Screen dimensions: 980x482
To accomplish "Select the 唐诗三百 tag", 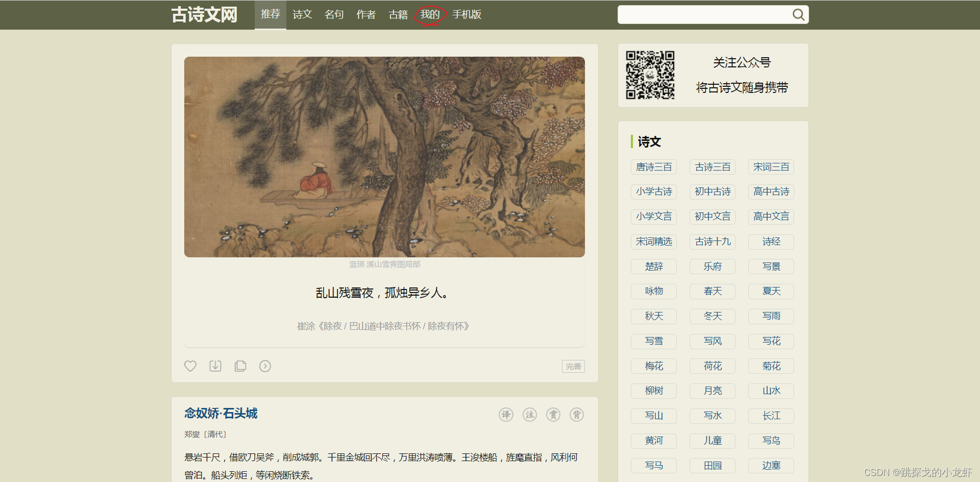I will [654, 167].
